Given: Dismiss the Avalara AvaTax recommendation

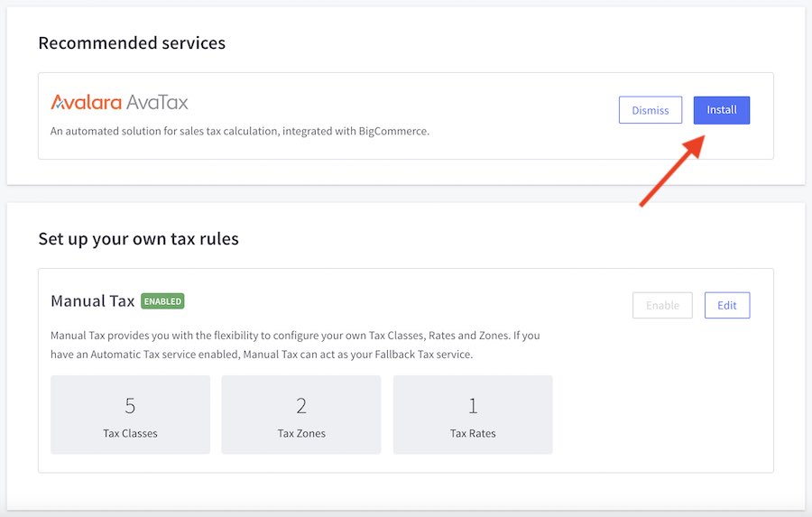Looking at the screenshot, I should pos(650,110).
